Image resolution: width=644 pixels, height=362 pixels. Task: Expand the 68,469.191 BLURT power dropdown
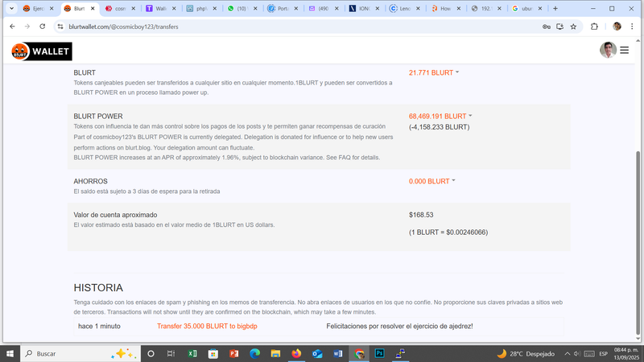(440, 116)
